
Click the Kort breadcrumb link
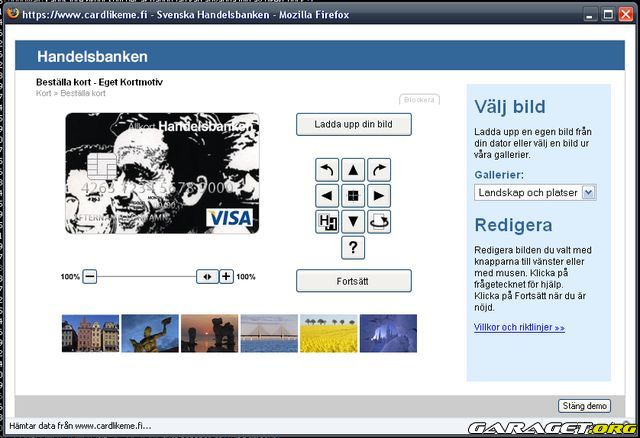coord(44,93)
